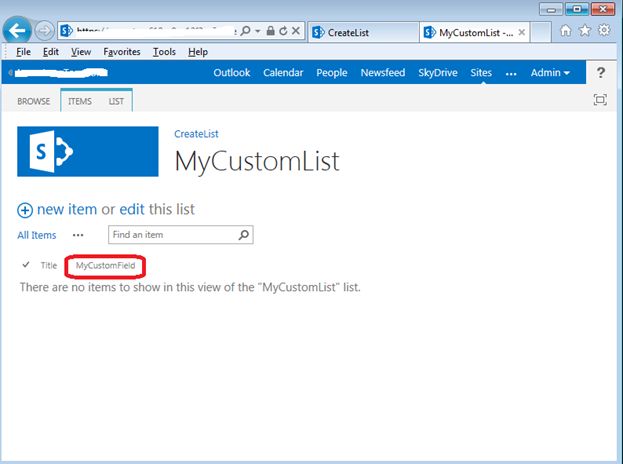Select the All Items view

pos(37,235)
